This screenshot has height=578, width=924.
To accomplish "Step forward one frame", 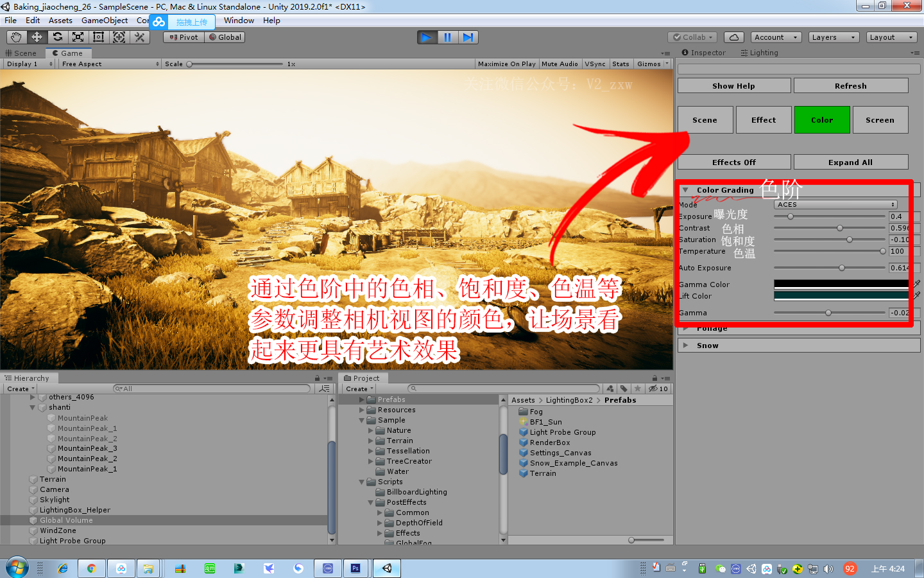I will [x=468, y=37].
